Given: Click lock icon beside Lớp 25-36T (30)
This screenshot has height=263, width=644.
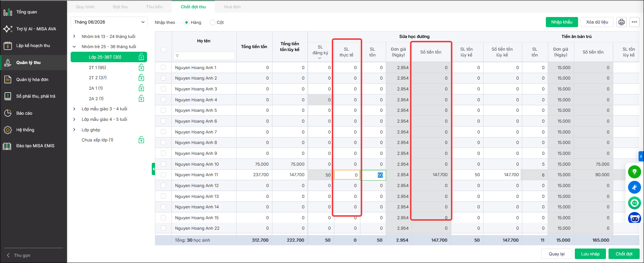Looking at the screenshot, I should [141, 57].
